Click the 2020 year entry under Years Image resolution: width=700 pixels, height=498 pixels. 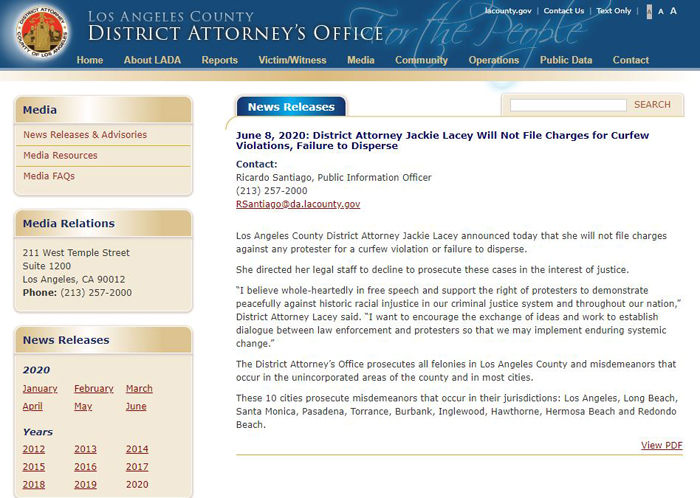click(137, 484)
